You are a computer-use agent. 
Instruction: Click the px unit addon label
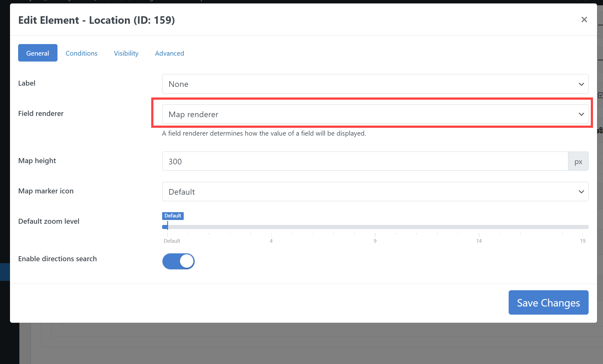tap(578, 161)
